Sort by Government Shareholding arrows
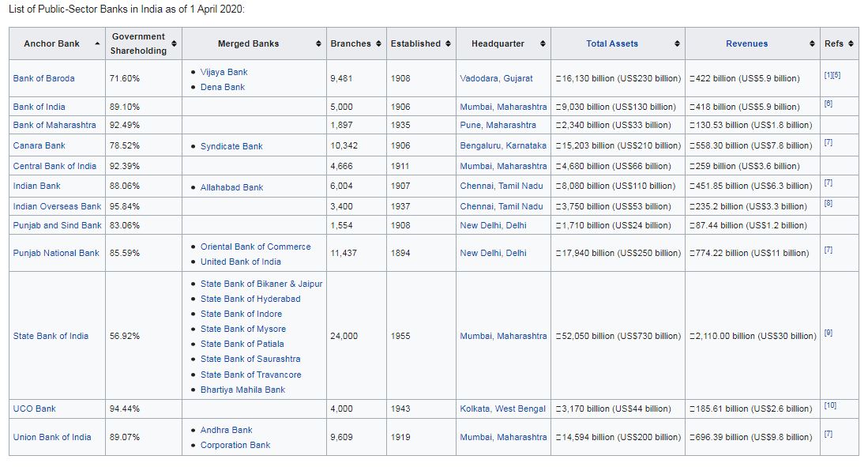 174,43
